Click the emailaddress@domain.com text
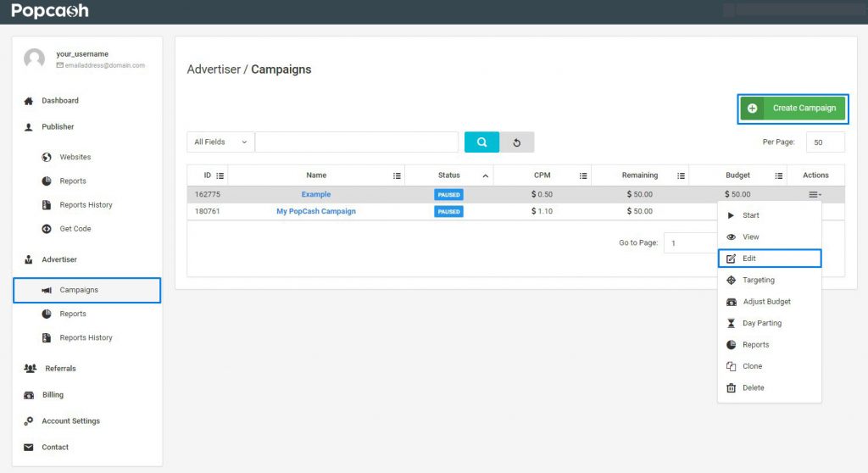Image resolution: width=868 pixels, height=473 pixels. (104, 65)
